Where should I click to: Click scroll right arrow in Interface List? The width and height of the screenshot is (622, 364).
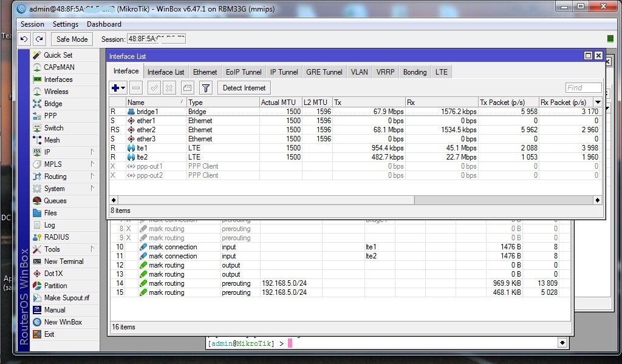[598, 200]
